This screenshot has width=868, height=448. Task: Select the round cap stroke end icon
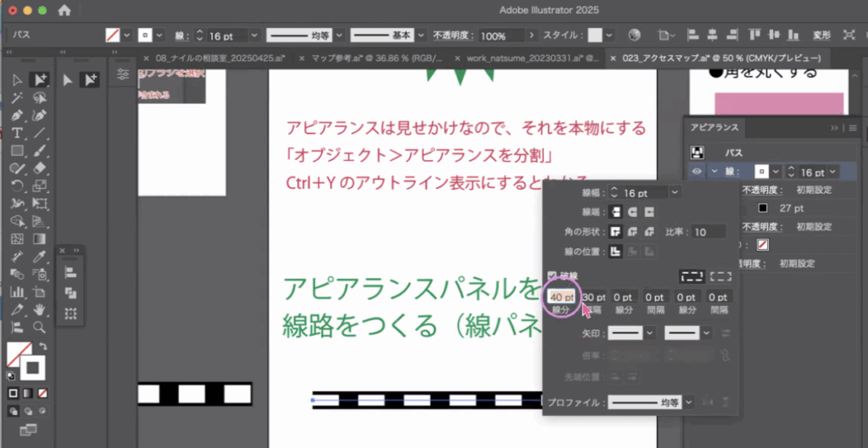(632, 212)
